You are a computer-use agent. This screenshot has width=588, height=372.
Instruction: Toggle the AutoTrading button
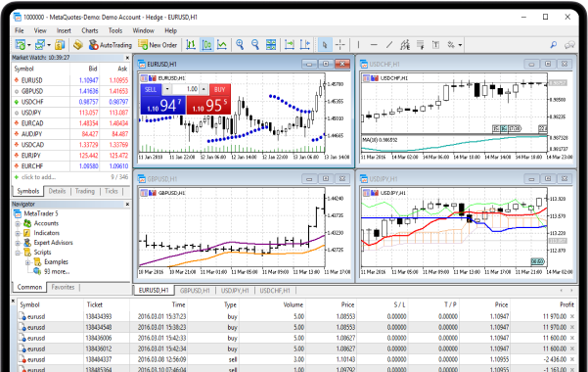111,45
